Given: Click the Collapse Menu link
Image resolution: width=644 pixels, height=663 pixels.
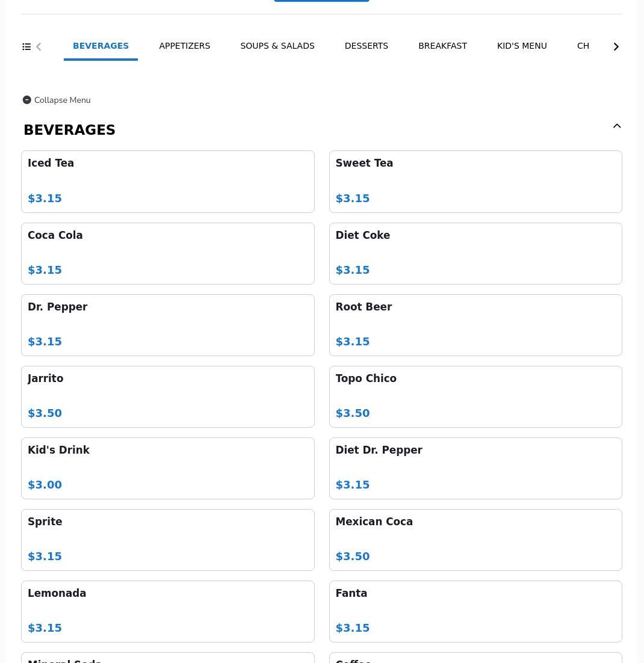Looking at the screenshot, I should point(57,100).
